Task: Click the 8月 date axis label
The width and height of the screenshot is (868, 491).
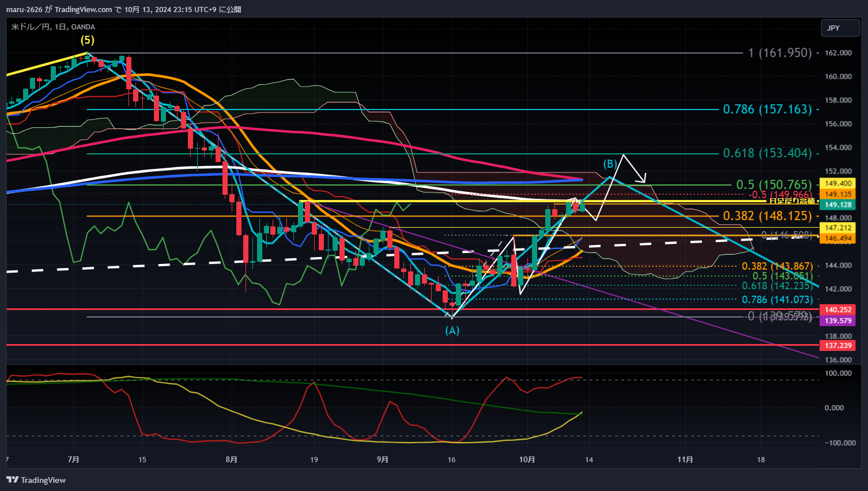Action: (231, 459)
